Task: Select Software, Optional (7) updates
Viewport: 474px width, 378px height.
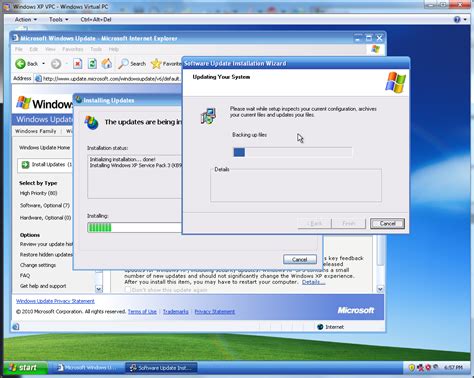Action: coord(45,205)
